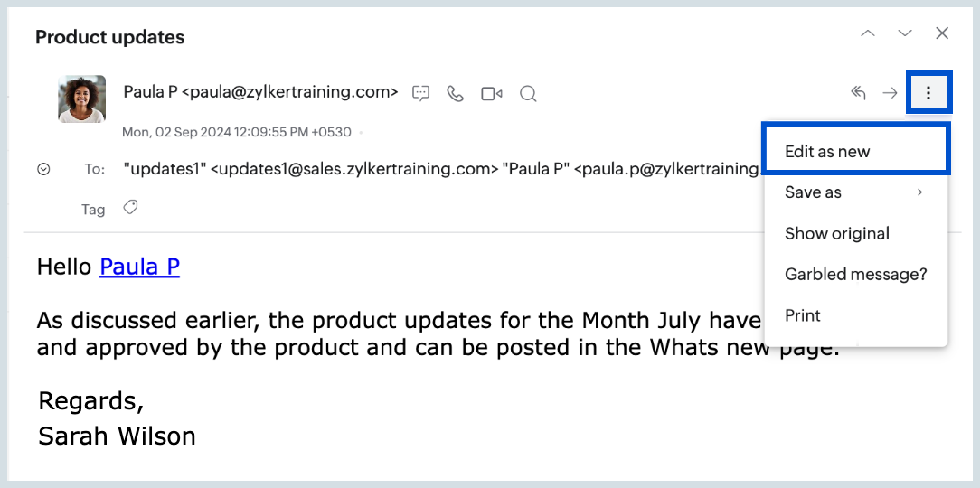Start a video call with the sender
The height and width of the screenshot is (488, 980).
[492, 93]
